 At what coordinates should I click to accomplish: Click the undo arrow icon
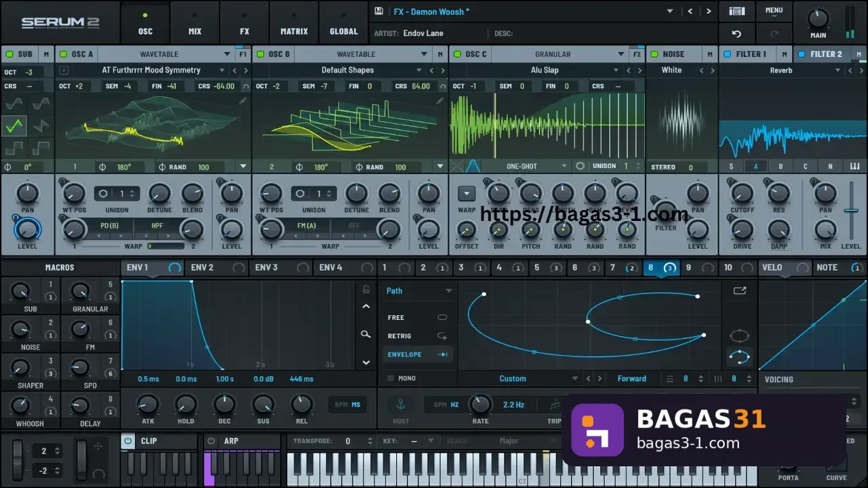click(737, 33)
